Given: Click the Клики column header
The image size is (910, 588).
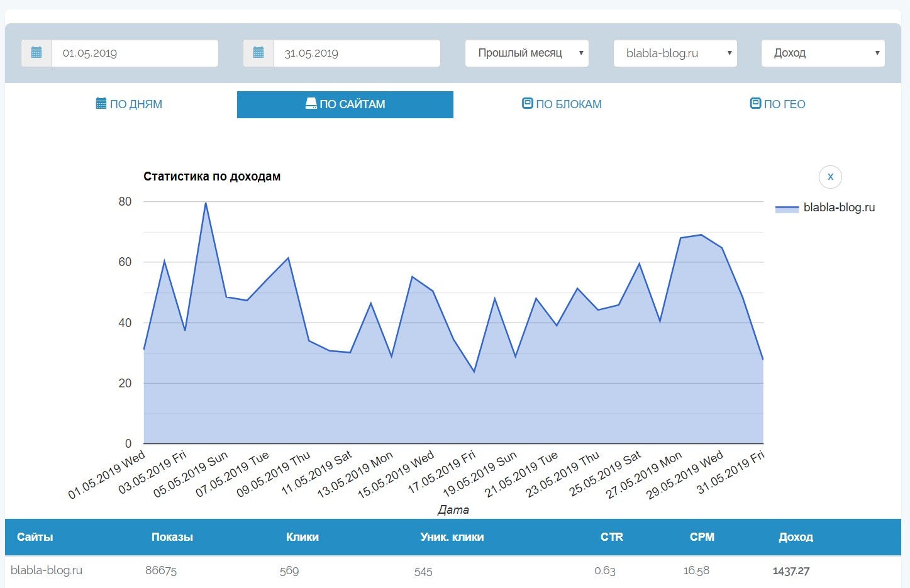Looking at the screenshot, I should [302, 537].
